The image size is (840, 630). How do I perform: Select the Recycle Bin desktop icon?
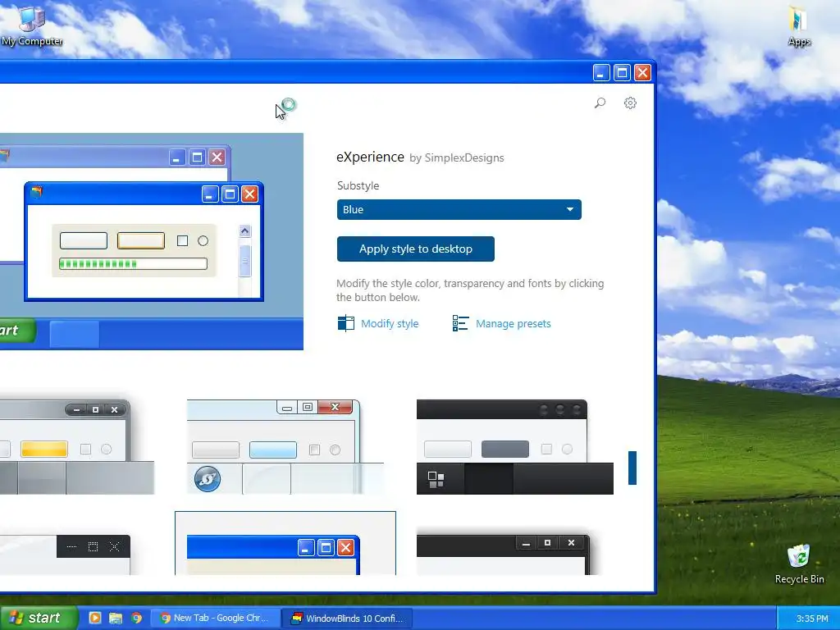click(x=799, y=564)
